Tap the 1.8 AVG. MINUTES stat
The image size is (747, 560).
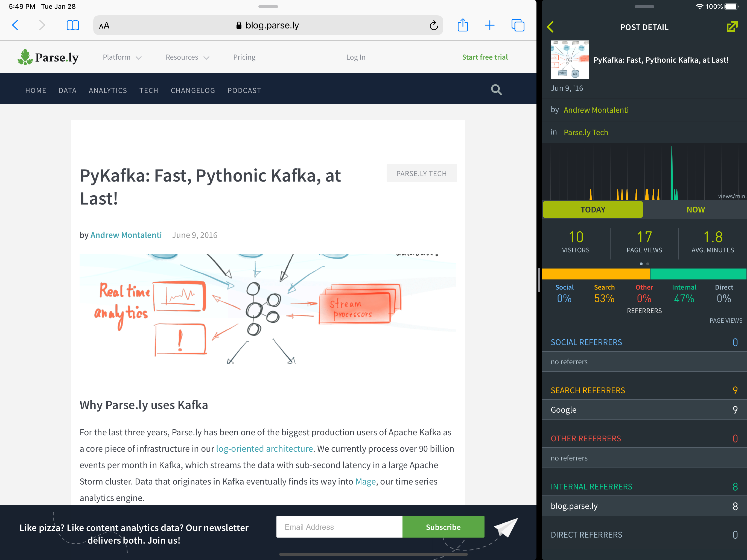(713, 242)
